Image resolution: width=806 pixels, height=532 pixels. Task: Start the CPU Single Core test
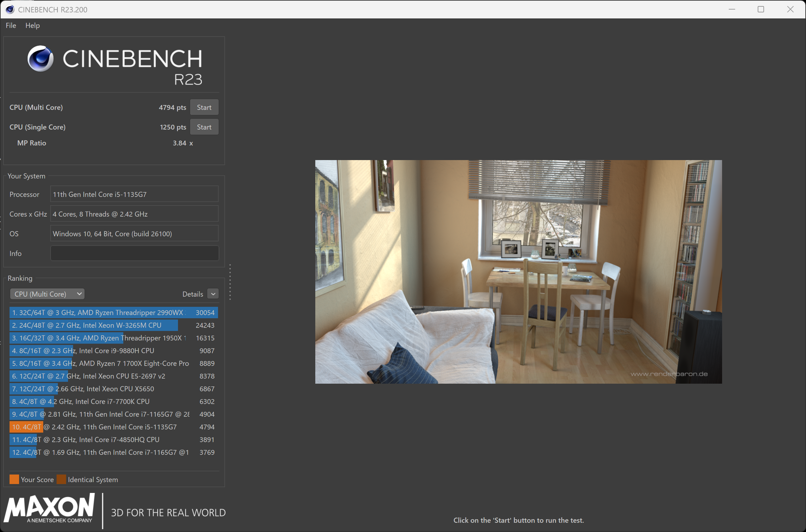[x=204, y=127]
